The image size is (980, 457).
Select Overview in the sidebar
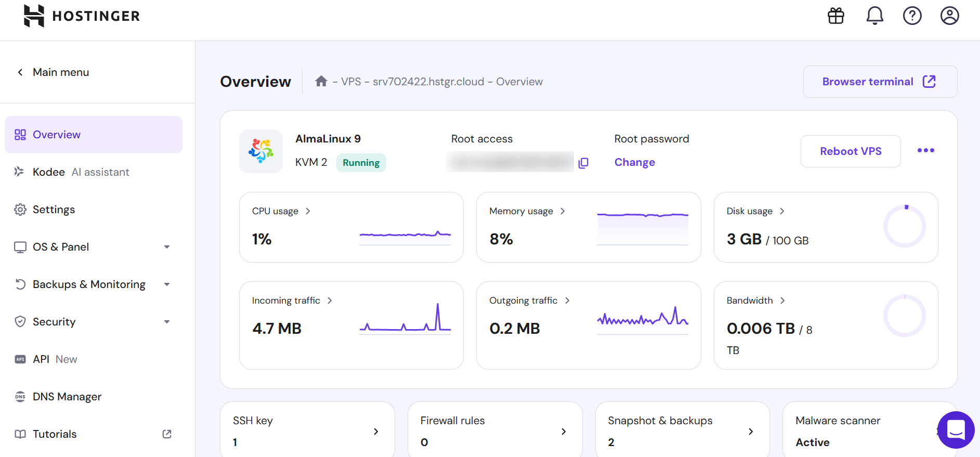click(x=94, y=135)
